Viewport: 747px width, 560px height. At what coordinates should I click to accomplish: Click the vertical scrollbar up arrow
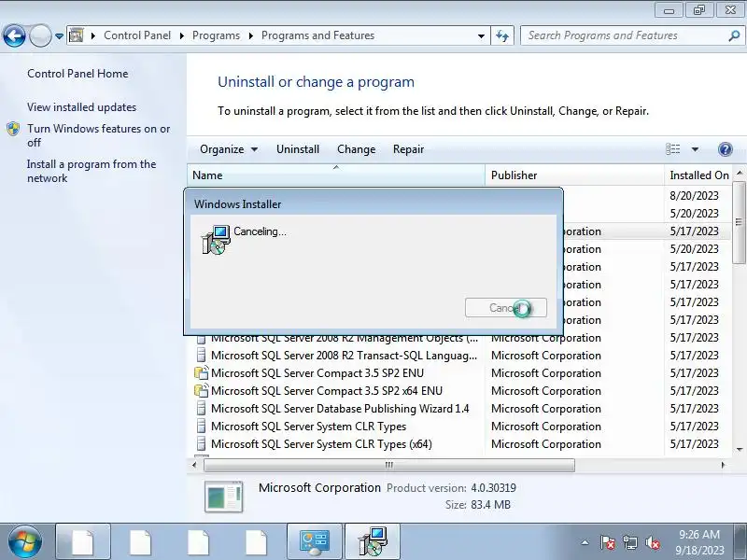739,173
